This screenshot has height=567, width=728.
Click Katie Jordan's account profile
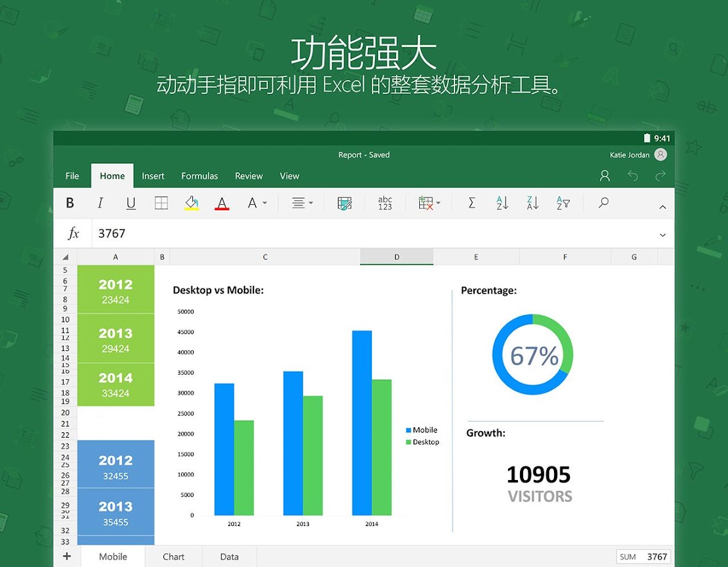tap(638, 154)
